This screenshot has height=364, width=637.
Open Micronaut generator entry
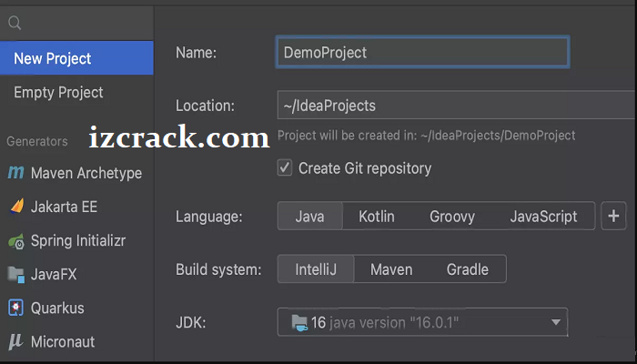click(x=76, y=342)
